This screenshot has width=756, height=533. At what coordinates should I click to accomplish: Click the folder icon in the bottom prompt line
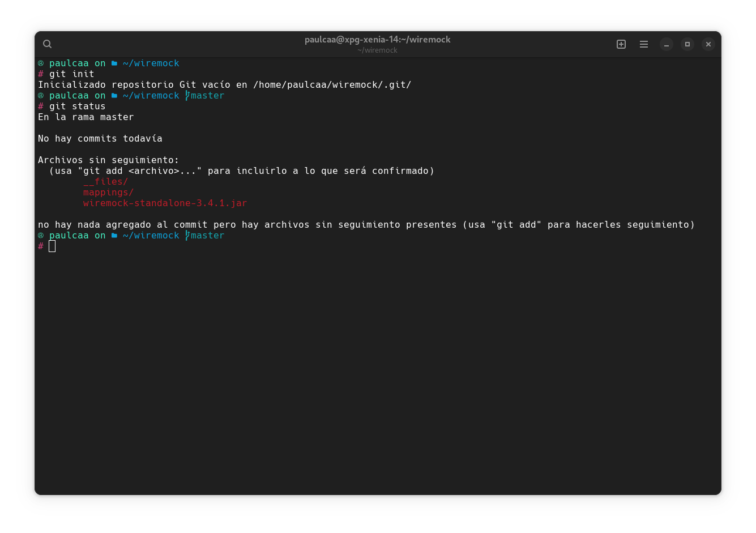[114, 236]
